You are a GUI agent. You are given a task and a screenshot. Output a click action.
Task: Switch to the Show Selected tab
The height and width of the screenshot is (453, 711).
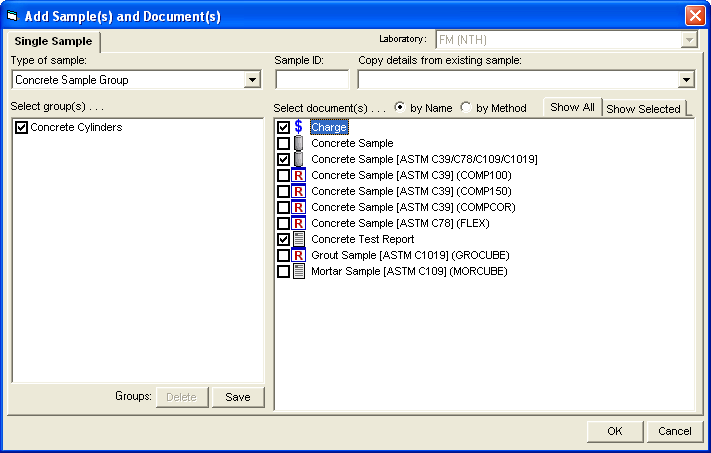643,109
